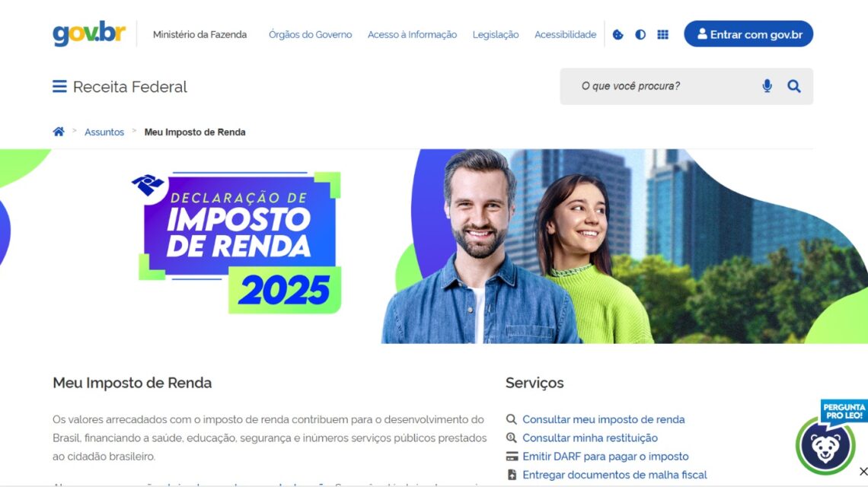Open Acesso à Informação menu item
Screen dimensions: 868x487
click(412, 34)
